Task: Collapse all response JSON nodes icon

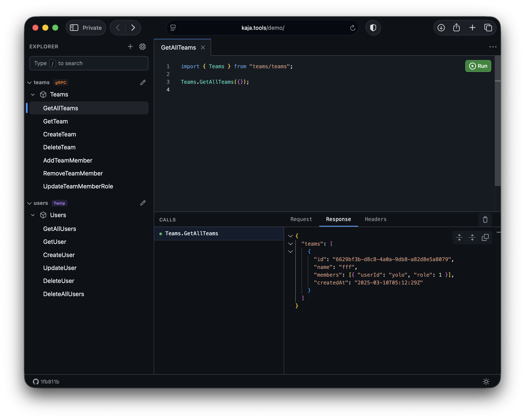Action: coord(459,237)
